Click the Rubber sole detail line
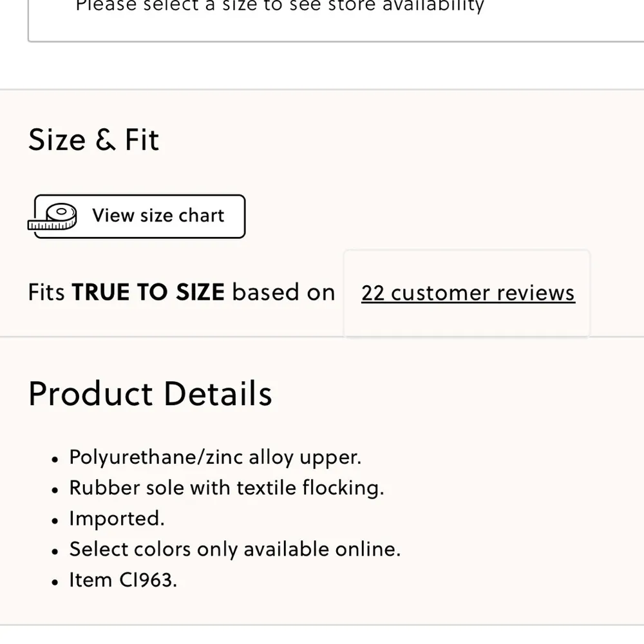This screenshot has width=644, height=644. point(227,488)
